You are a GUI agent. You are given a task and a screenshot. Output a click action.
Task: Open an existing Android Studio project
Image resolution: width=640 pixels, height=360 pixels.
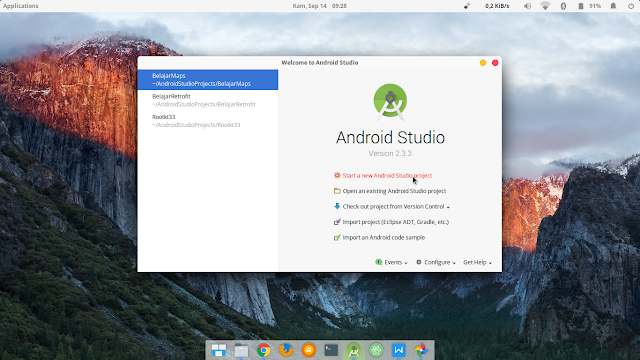[394, 191]
